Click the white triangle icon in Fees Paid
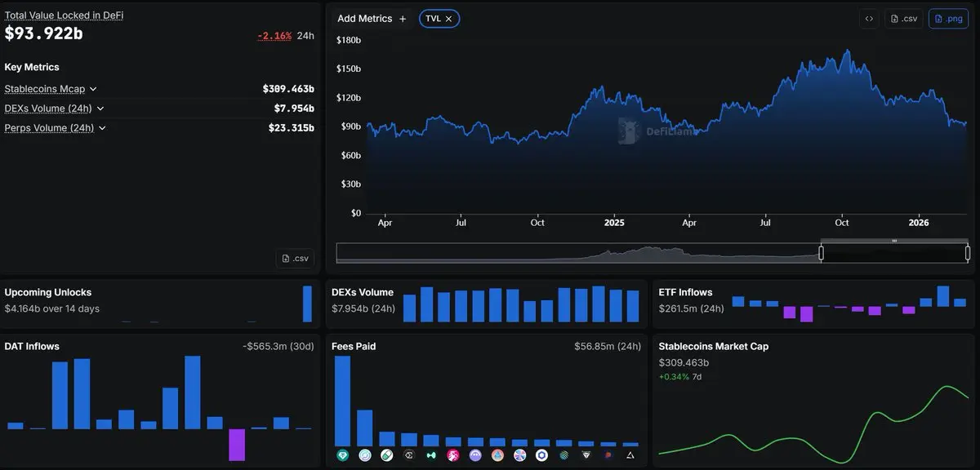980x470 pixels. pyautogui.click(x=630, y=455)
